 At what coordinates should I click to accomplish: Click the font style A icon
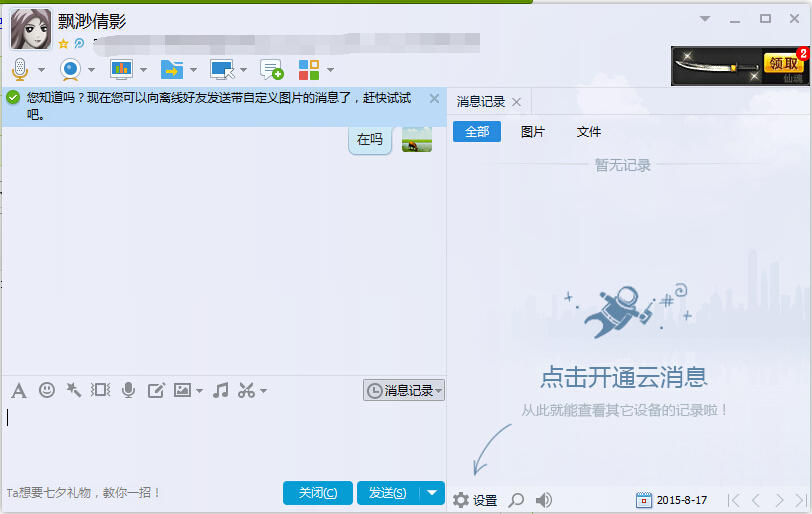(x=19, y=390)
